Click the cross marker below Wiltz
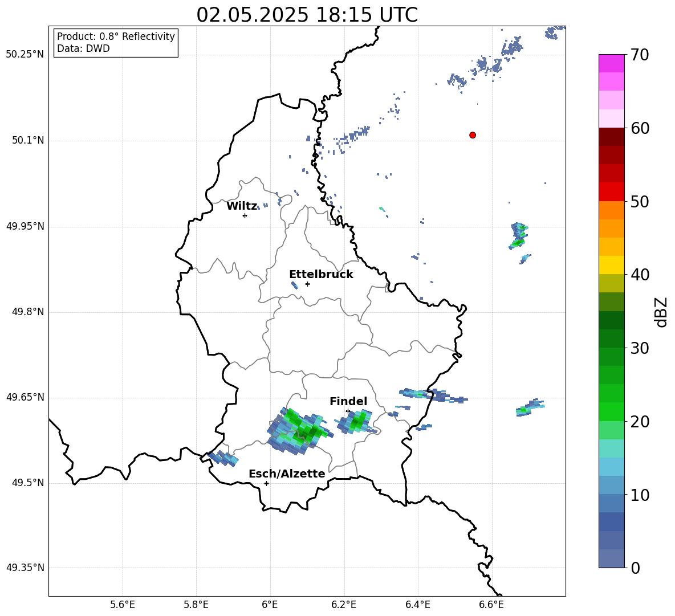Screen dimensions: 675x616 point(245,215)
